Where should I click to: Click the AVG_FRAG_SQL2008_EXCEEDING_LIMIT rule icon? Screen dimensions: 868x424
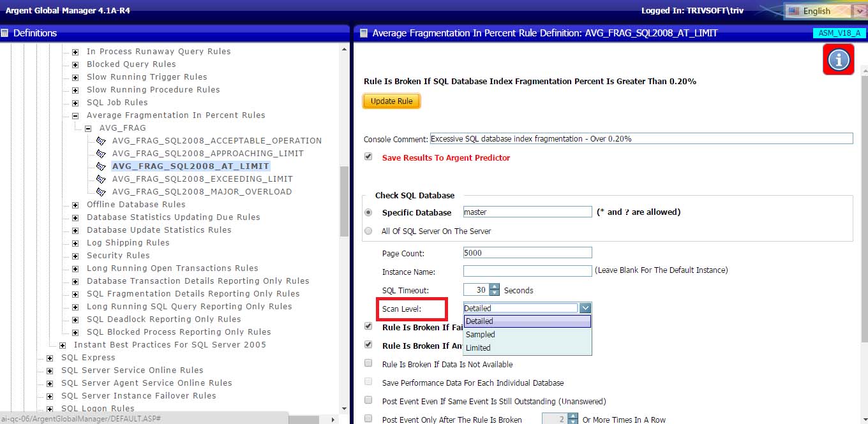101,179
